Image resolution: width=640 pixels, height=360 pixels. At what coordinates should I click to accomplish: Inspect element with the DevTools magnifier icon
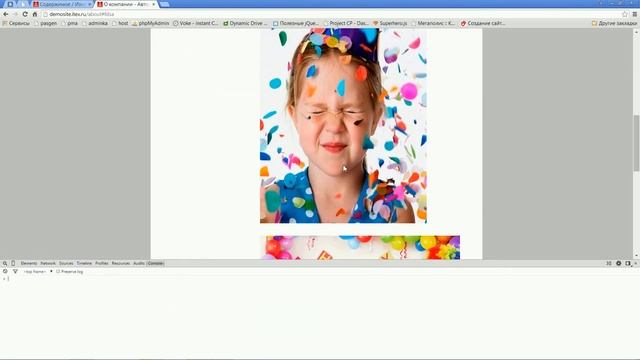(5, 263)
